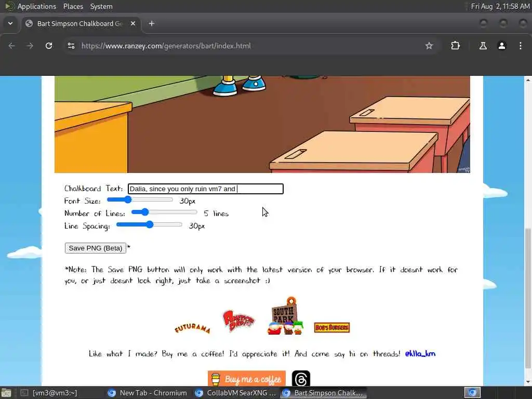
Task: Click Save PNG (Beta) button
Action: tap(96, 248)
